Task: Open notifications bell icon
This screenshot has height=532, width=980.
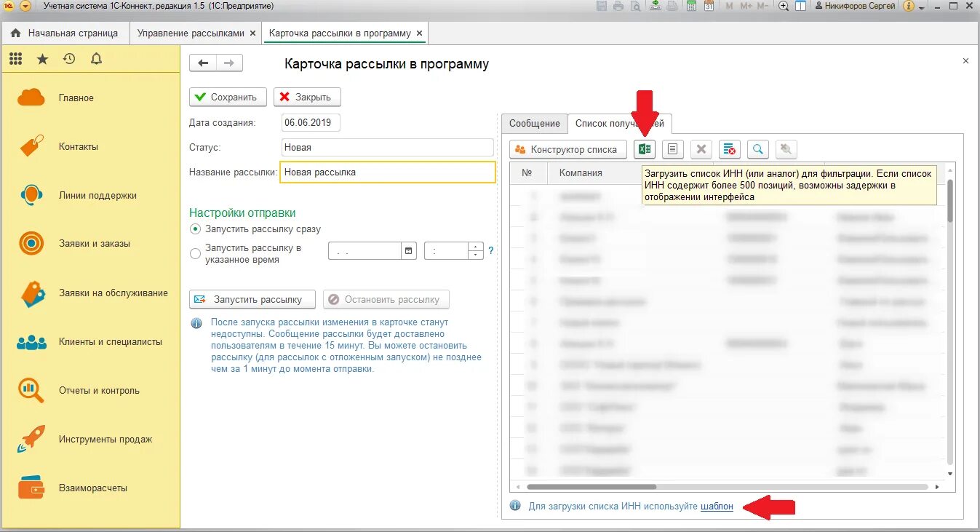Action: pos(96,59)
